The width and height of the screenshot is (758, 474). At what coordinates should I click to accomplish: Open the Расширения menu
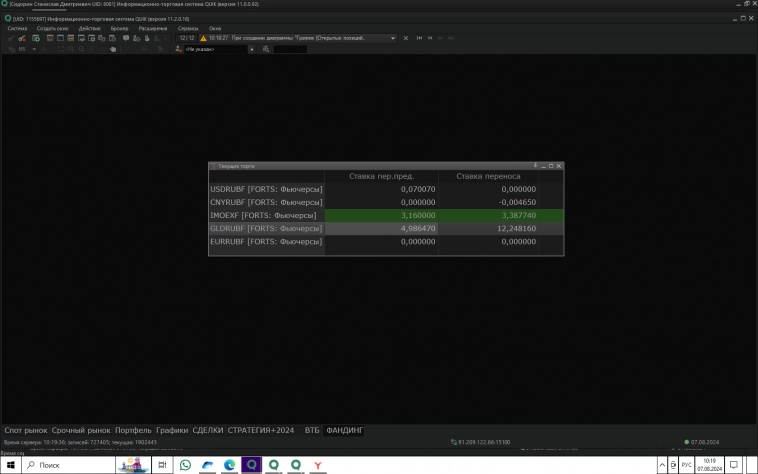(x=153, y=28)
